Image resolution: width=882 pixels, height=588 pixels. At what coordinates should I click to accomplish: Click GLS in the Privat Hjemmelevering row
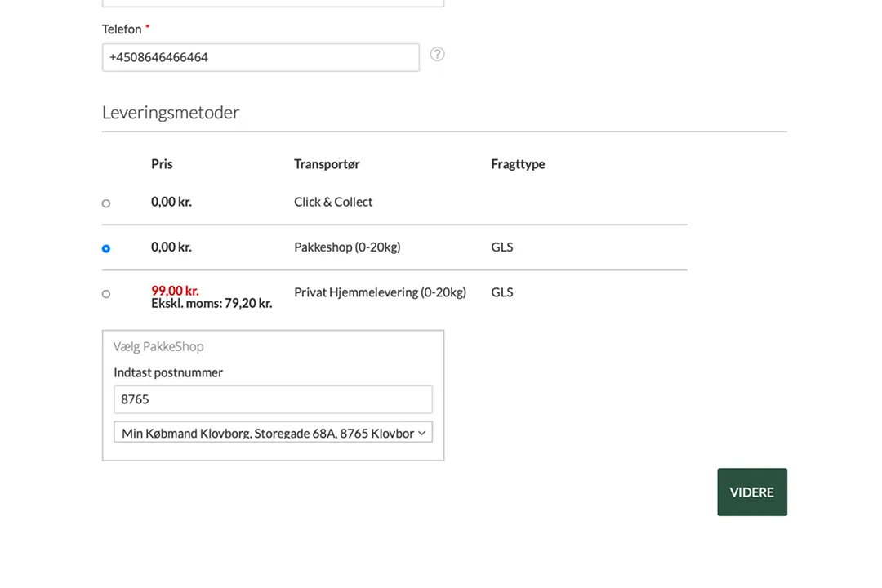pos(501,292)
